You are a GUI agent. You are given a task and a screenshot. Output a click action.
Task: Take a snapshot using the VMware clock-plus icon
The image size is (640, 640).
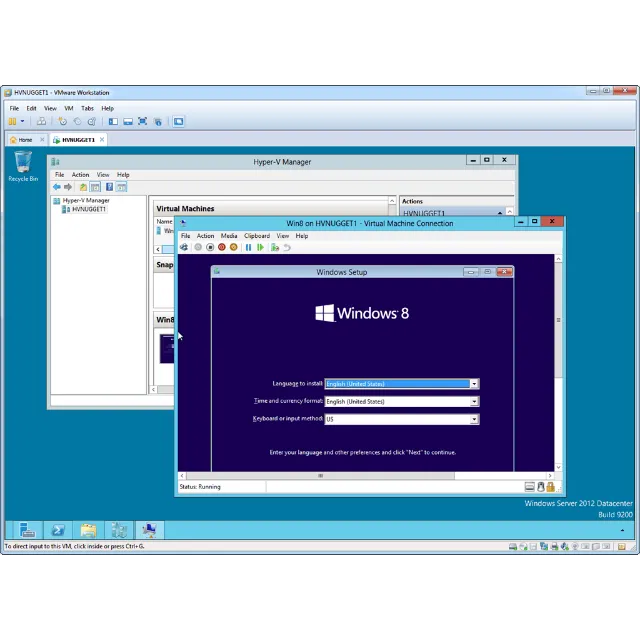62,121
